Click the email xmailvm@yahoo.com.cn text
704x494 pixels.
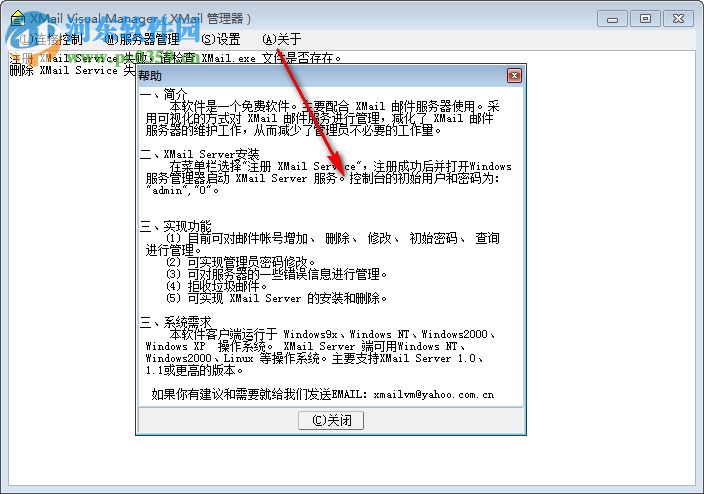coord(433,395)
